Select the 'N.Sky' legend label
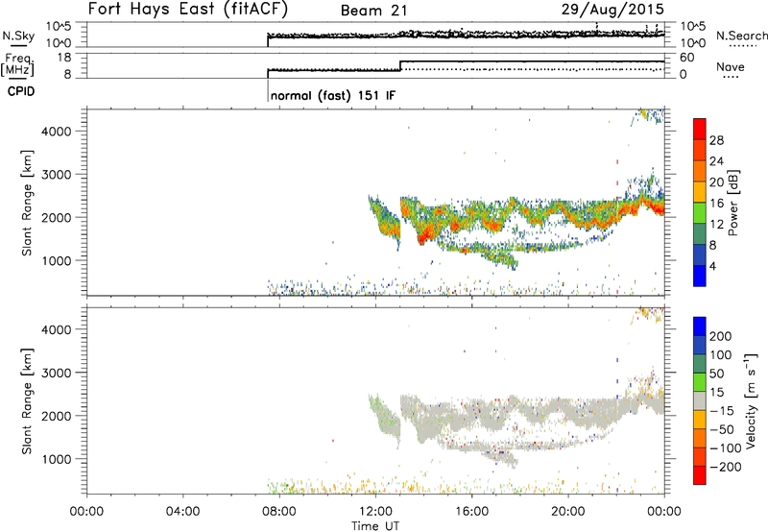This screenshot has height=532, width=768. tap(18, 36)
